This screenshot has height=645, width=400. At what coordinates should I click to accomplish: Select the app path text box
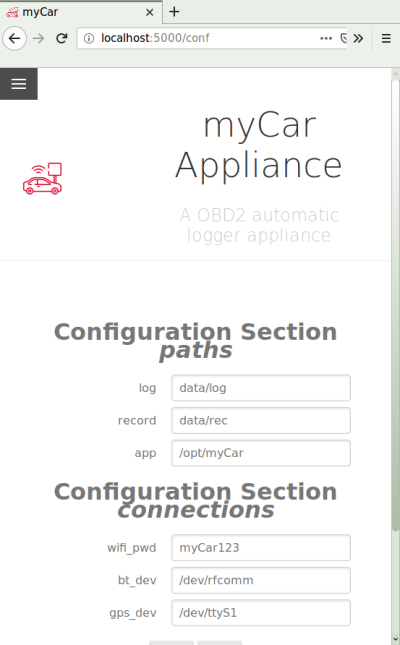pyautogui.click(x=261, y=452)
